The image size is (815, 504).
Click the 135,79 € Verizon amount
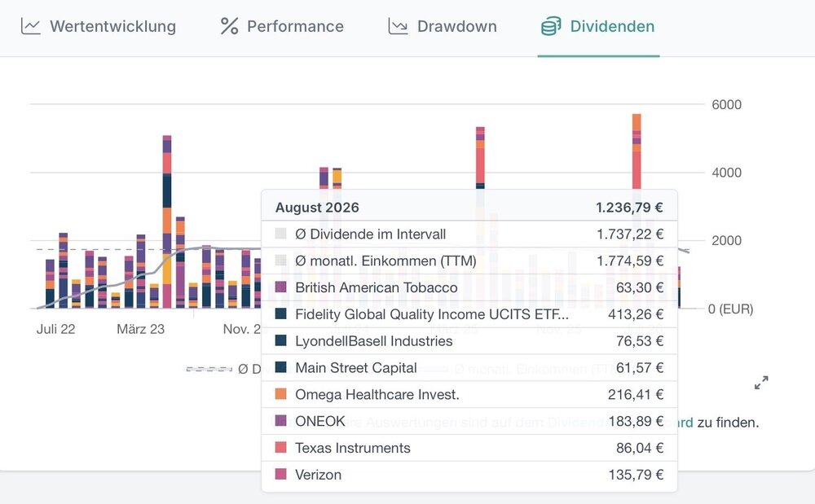[636, 475]
